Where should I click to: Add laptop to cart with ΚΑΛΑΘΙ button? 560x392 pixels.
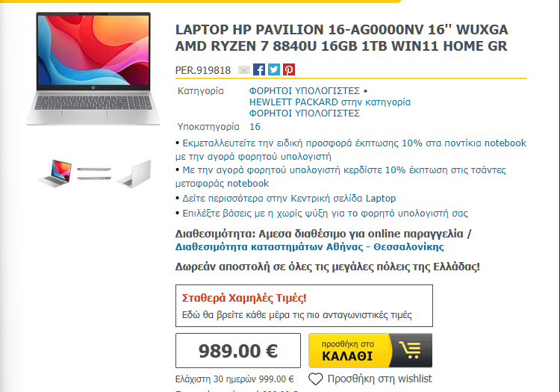point(370,351)
